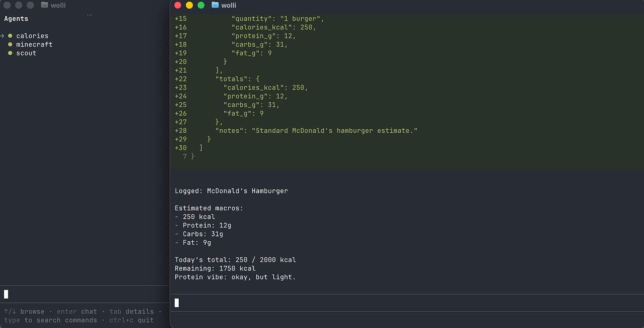Click the Agents panel heading

click(x=16, y=19)
